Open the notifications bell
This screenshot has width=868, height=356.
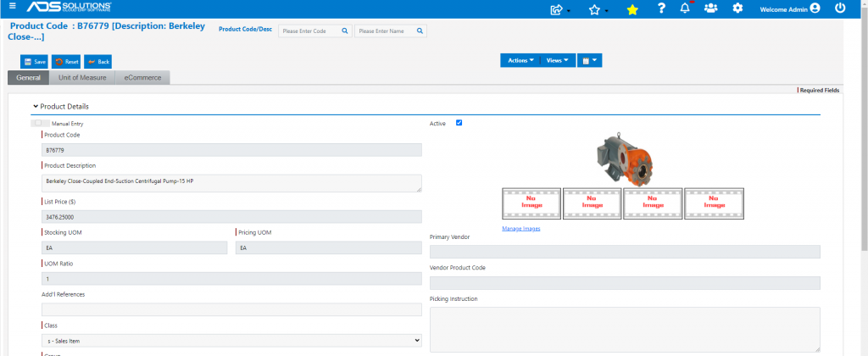pos(685,8)
